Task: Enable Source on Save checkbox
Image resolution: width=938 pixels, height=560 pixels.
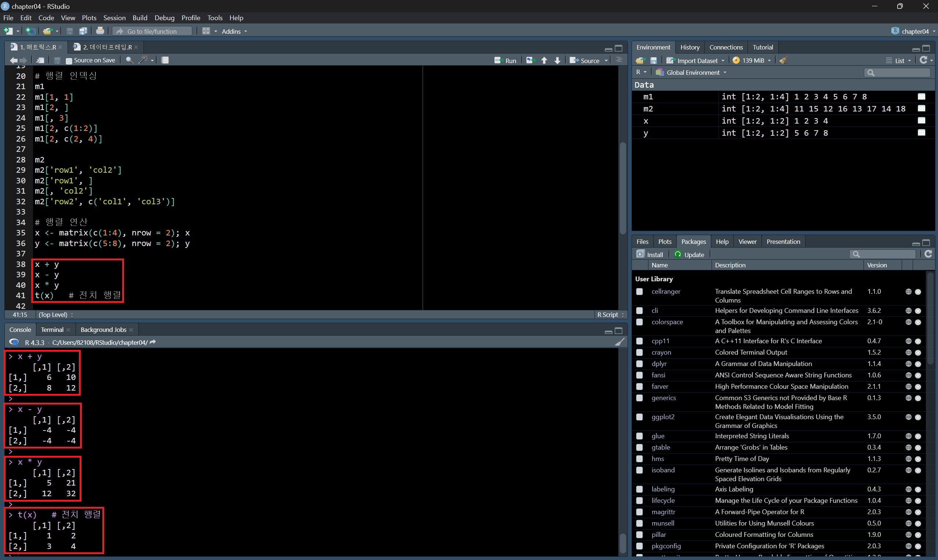Action: 69,61
